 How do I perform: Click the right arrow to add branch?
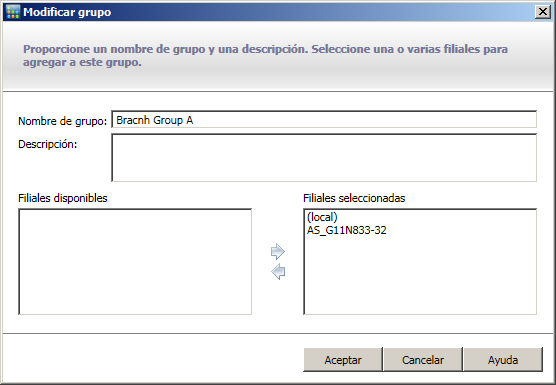(278, 251)
